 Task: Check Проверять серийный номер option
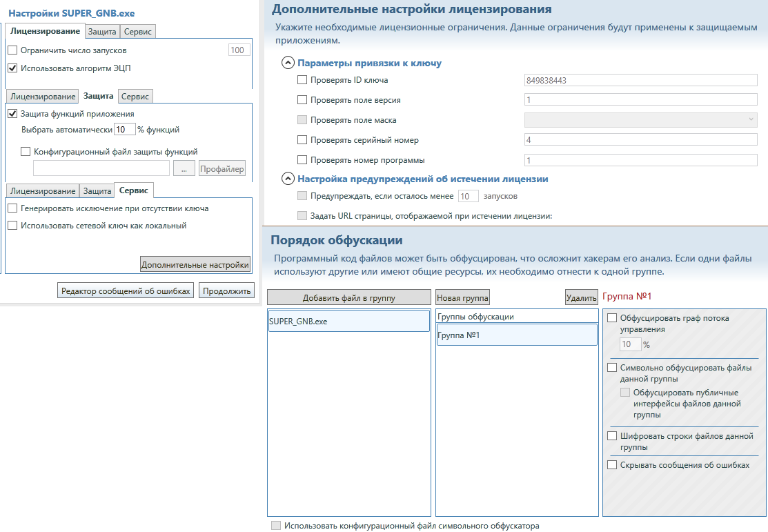coord(302,140)
